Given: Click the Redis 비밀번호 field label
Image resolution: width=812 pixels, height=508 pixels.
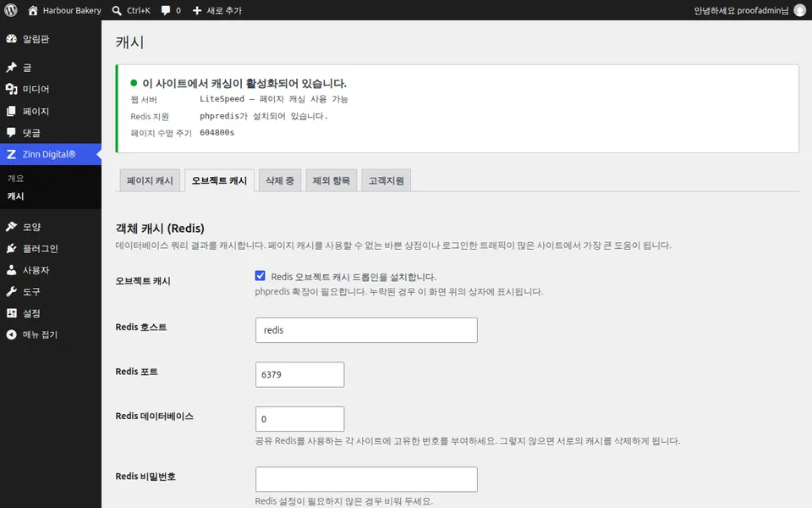Looking at the screenshot, I should pyautogui.click(x=145, y=476).
